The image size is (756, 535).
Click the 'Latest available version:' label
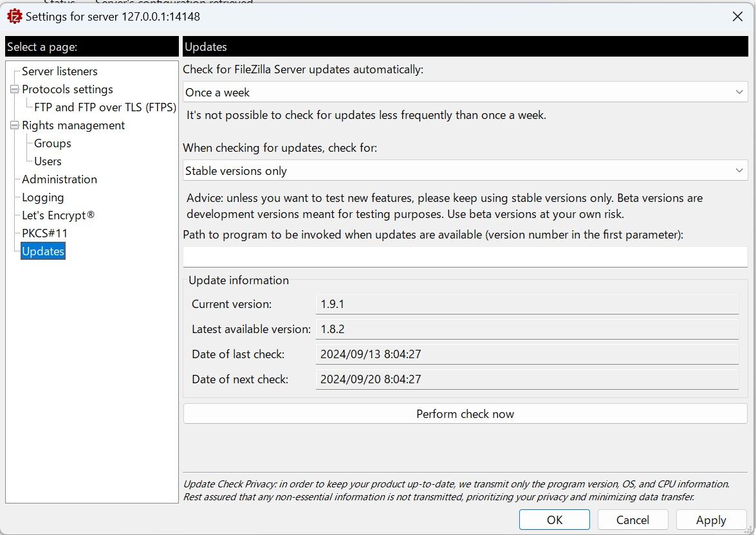[x=251, y=329]
